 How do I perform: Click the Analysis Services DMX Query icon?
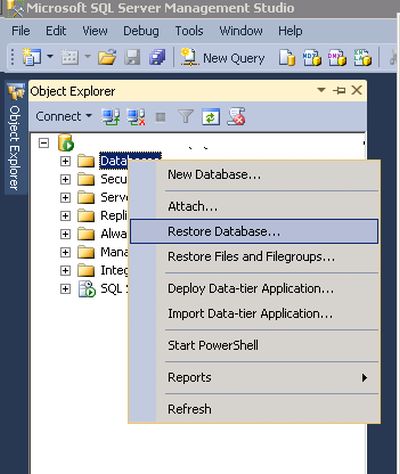point(337,57)
